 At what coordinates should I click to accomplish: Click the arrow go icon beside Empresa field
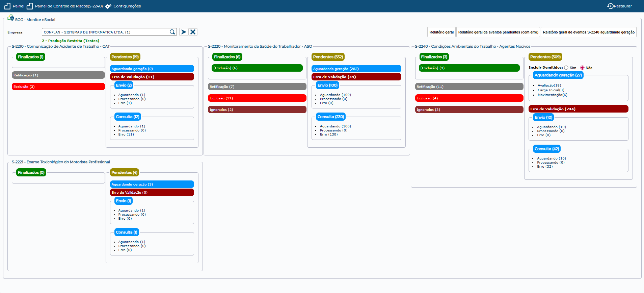click(x=184, y=32)
